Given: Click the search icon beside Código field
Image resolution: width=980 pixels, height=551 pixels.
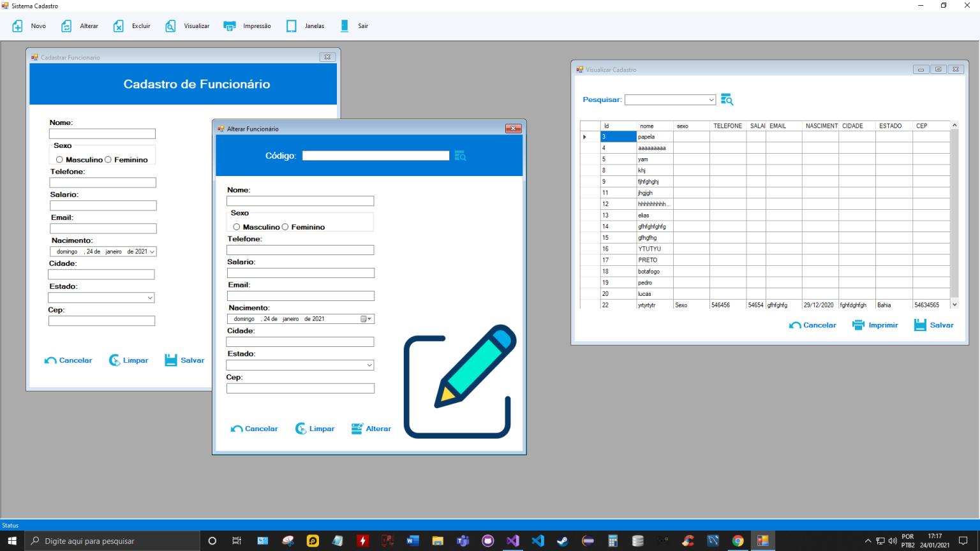Looking at the screenshot, I should click(x=461, y=156).
